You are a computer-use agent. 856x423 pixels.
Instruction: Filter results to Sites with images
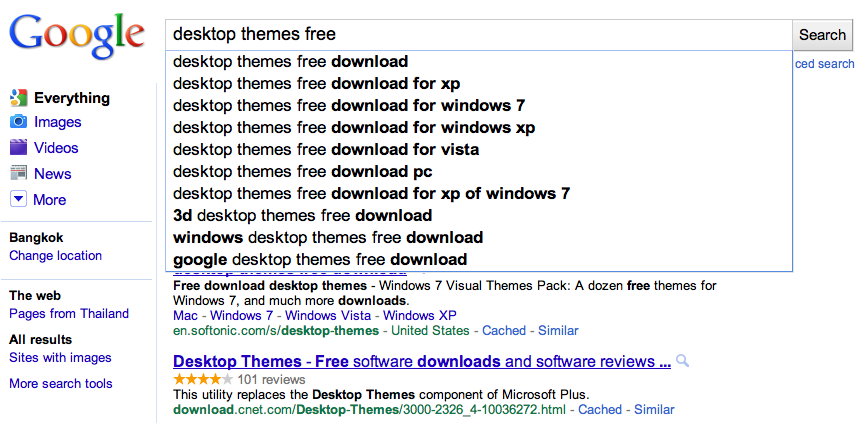pos(60,358)
